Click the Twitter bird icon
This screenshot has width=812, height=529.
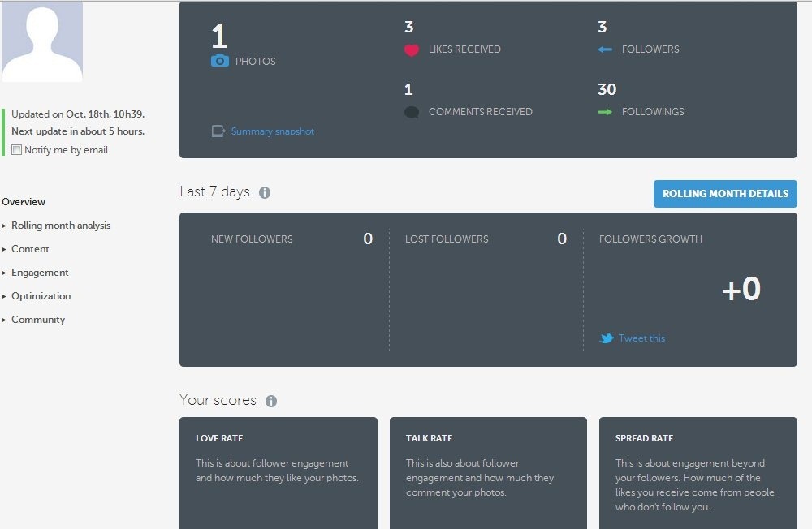(607, 338)
